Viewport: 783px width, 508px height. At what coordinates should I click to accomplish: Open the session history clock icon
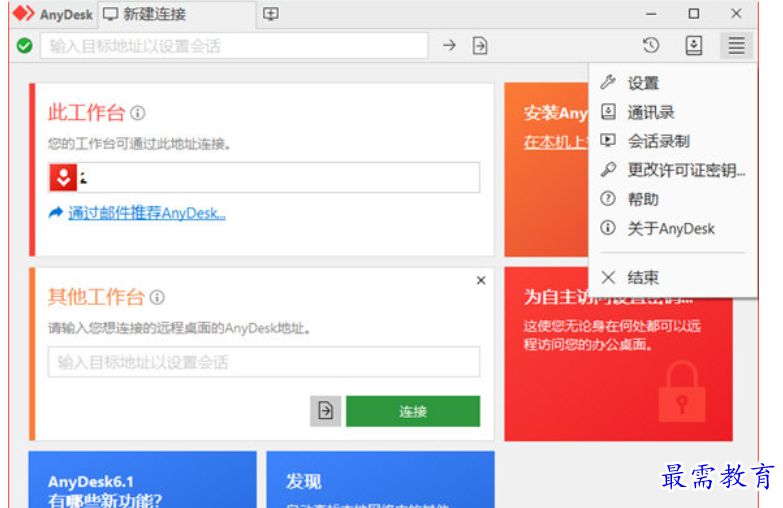pyautogui.click(x=651, y=45)
